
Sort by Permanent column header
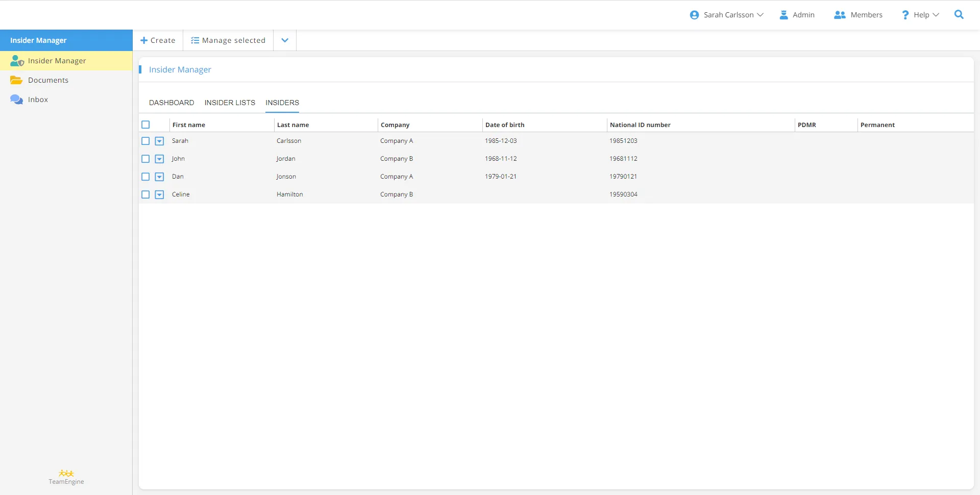pyautogui.click(x=877, y=125)
